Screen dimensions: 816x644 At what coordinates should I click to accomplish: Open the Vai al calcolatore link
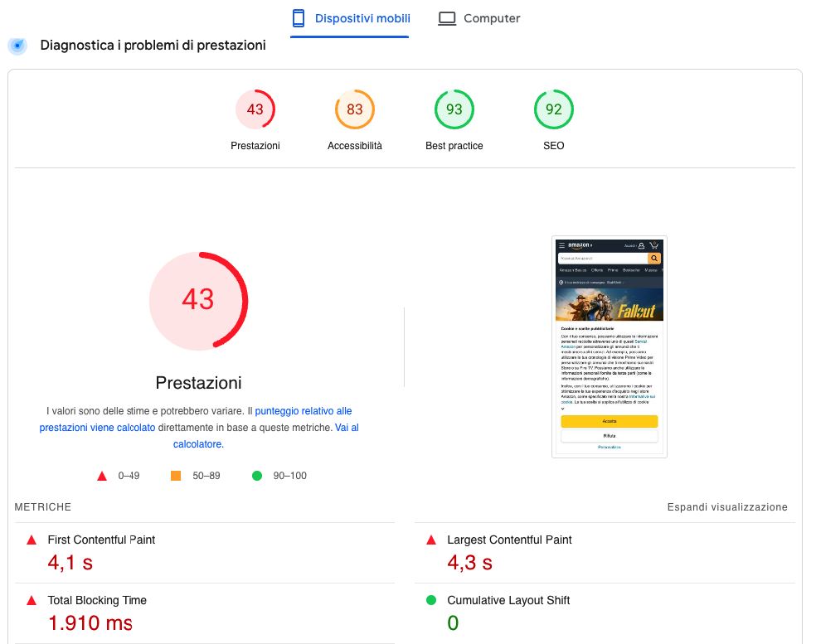(266, 436)
